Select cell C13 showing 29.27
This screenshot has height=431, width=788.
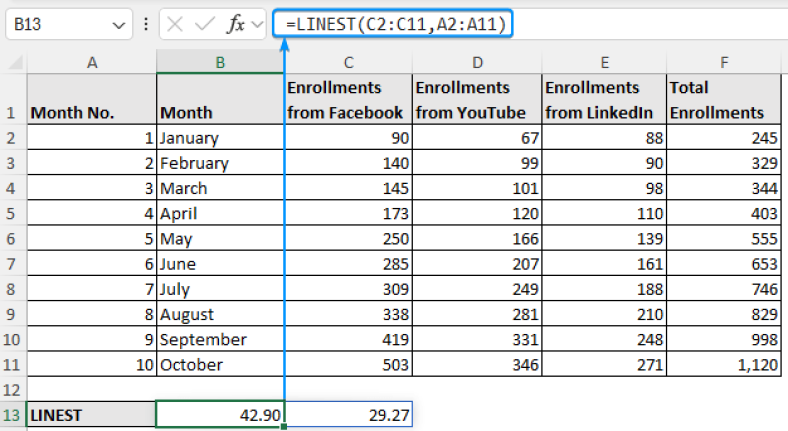click(x=349, y=415)
